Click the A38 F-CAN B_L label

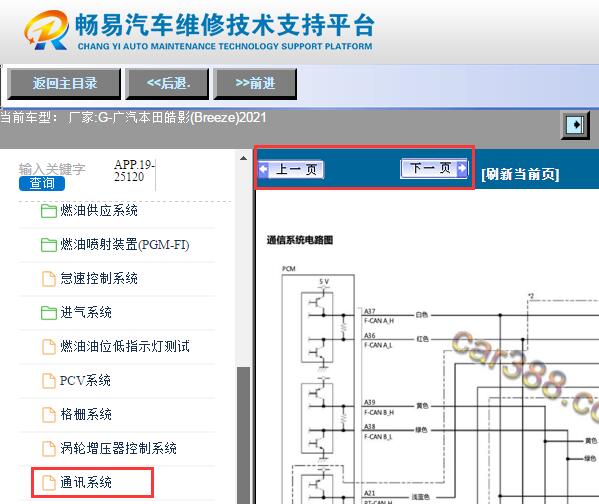pos(378,432)
